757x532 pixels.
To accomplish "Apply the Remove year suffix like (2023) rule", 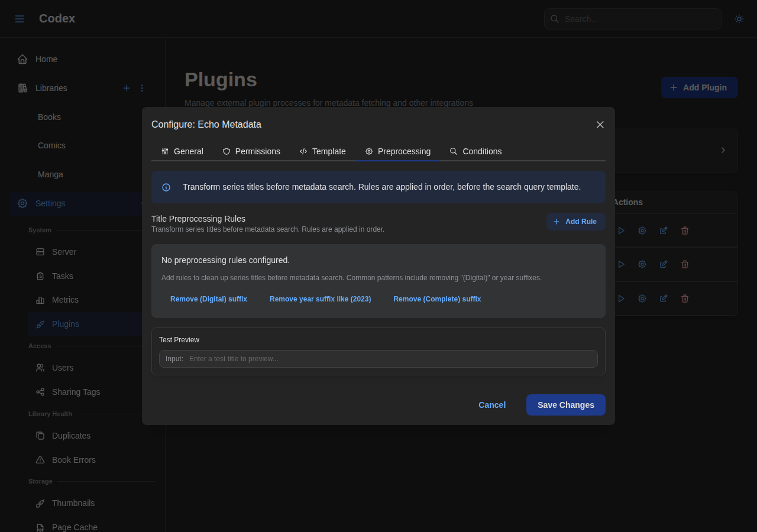I will [x=320, y=299].
